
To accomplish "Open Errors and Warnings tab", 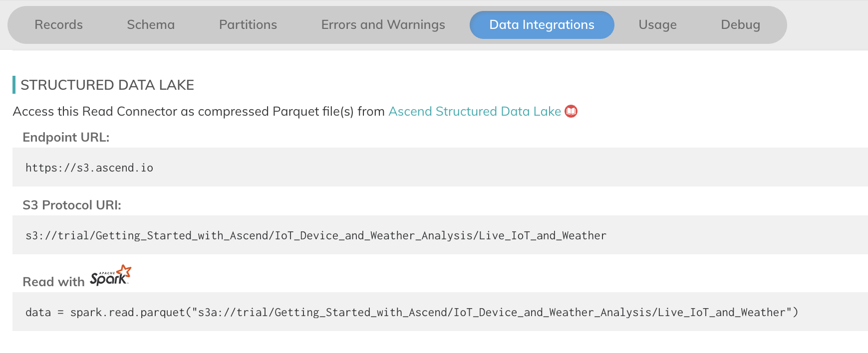I will point(383,25).
